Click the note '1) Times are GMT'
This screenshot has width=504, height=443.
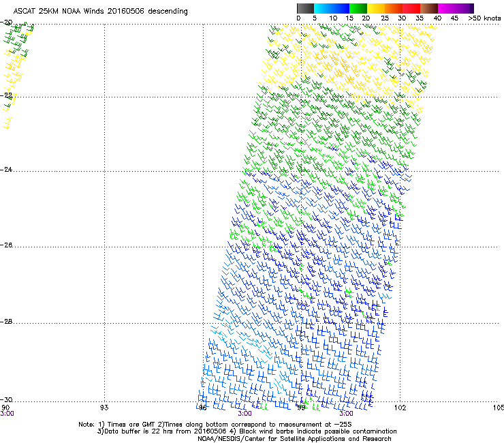(128, 425)
